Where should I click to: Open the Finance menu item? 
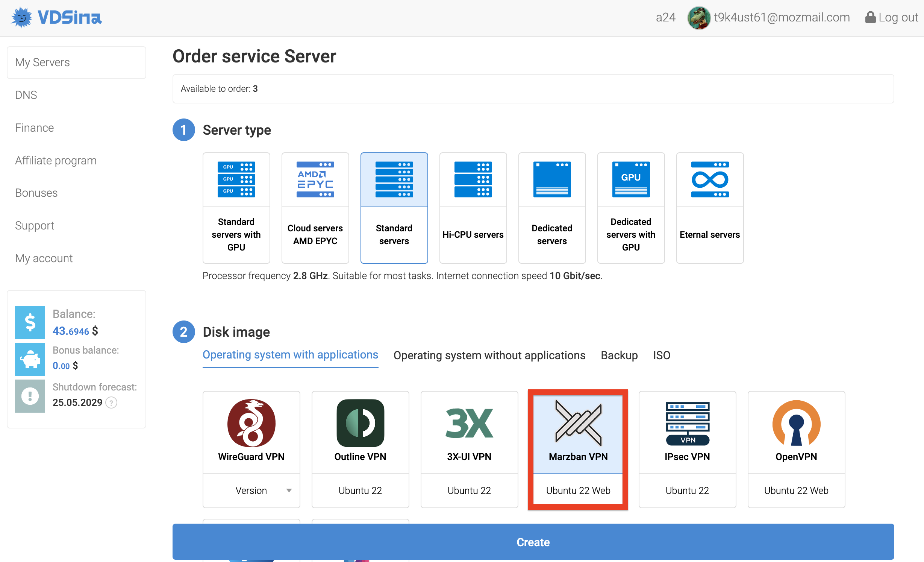(34, 128)
